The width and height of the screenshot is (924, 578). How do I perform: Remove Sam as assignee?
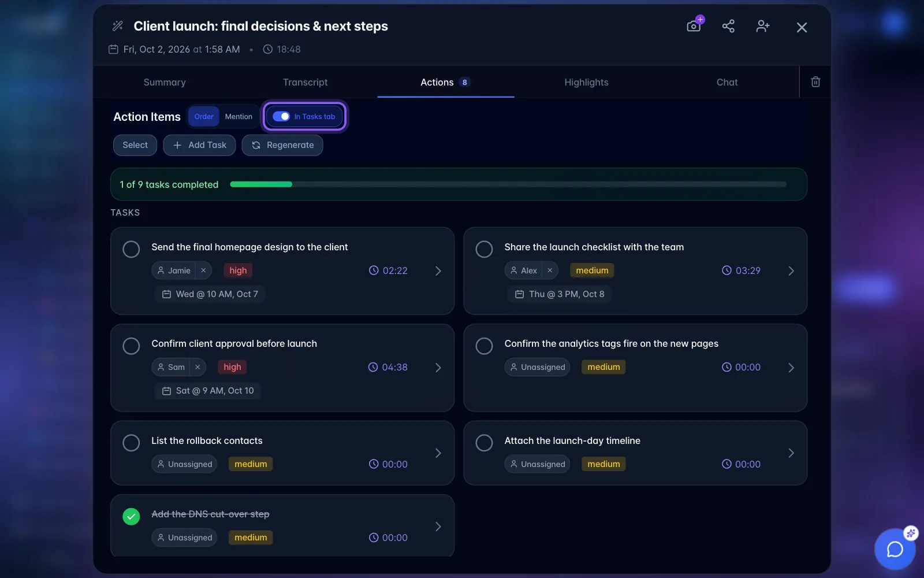[198, 367]
